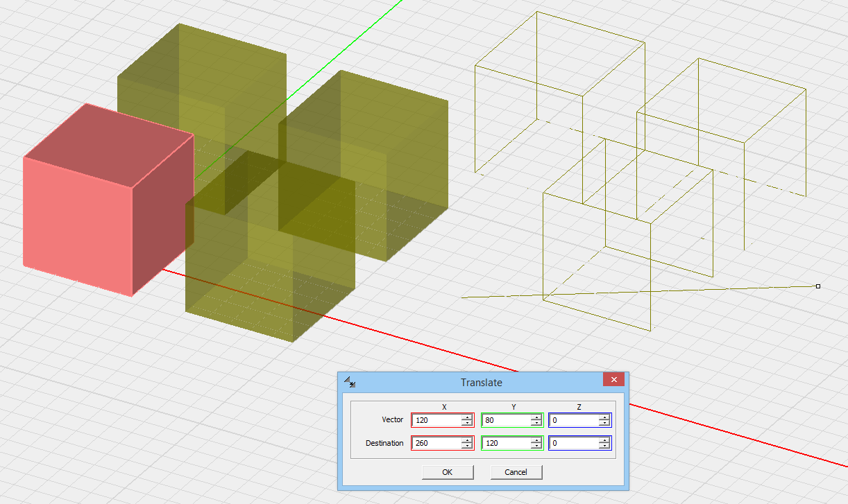Click OK to apply the translation
The image size is (848, 504).
tap(447, 472)
